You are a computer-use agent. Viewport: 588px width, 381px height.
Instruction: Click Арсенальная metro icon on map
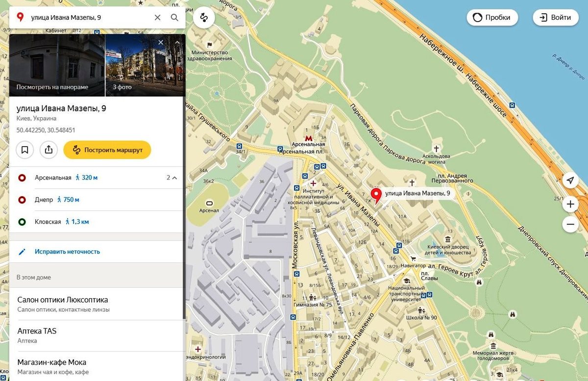[x=308, y=138]
